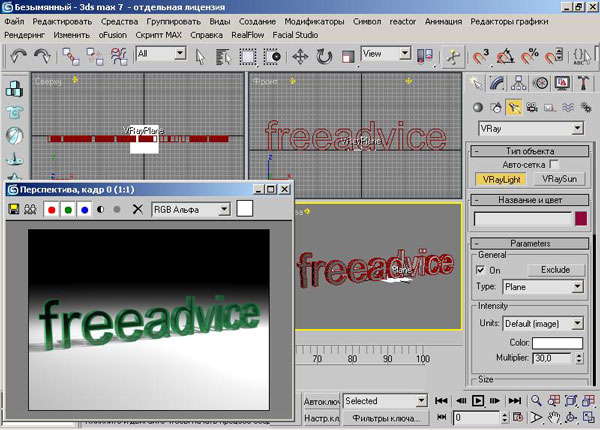
Task: Select the Space Warps waves category
Action: 568,108
